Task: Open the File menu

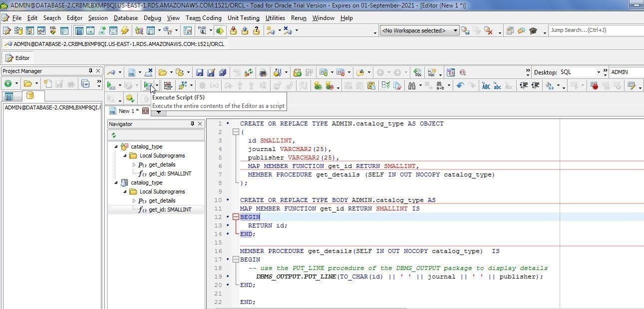Action: [x=16, y=17]
